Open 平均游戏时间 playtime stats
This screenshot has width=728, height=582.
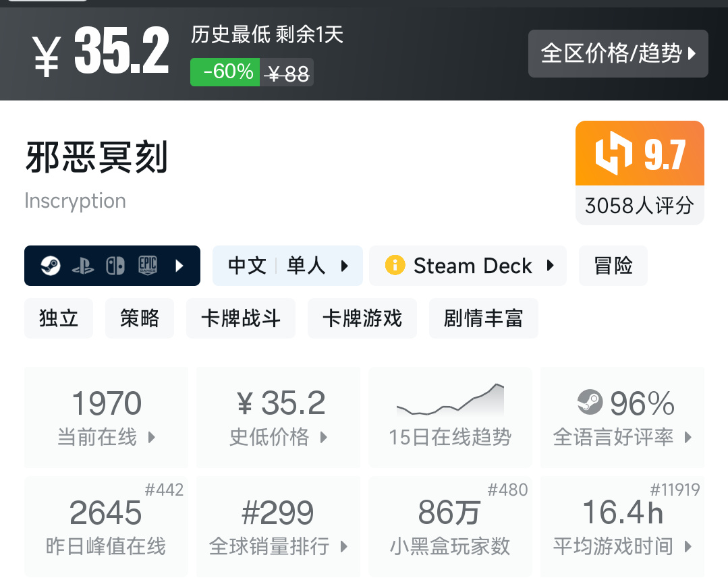(622, 527)
